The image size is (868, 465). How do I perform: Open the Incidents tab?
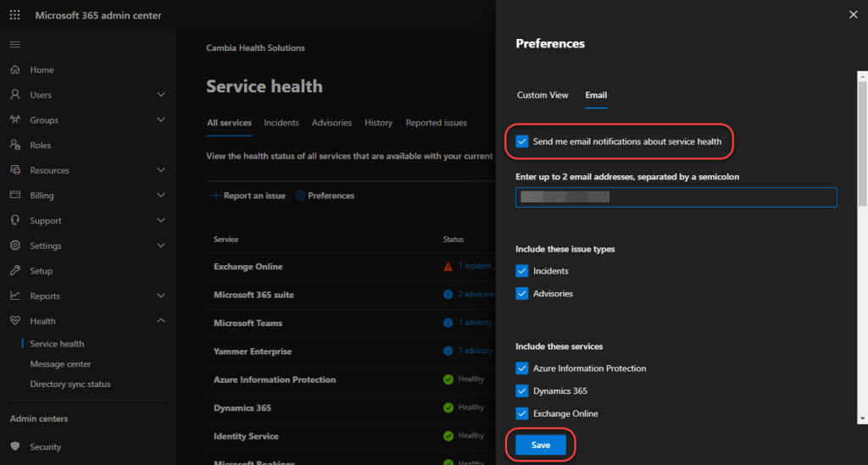click(x=281, y=123)
